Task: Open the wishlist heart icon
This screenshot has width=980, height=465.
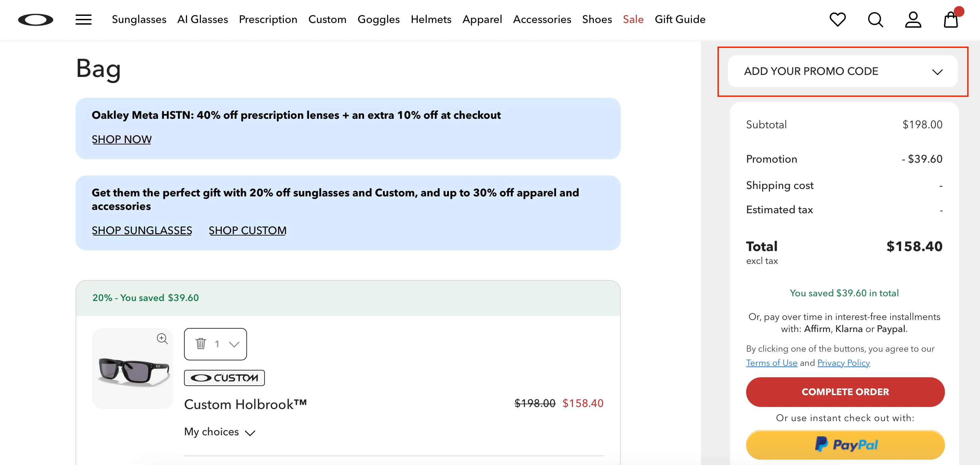Action: pyautogui.click(x=837, y=20)
